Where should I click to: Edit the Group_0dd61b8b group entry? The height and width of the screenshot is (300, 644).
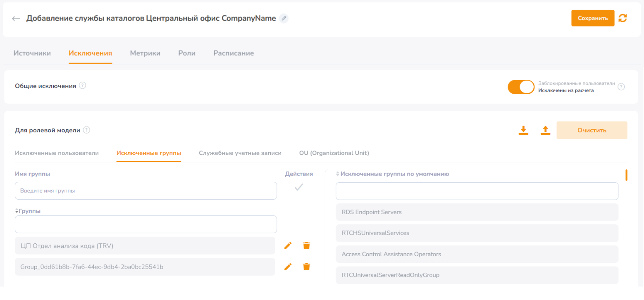(x=288, y=267)
